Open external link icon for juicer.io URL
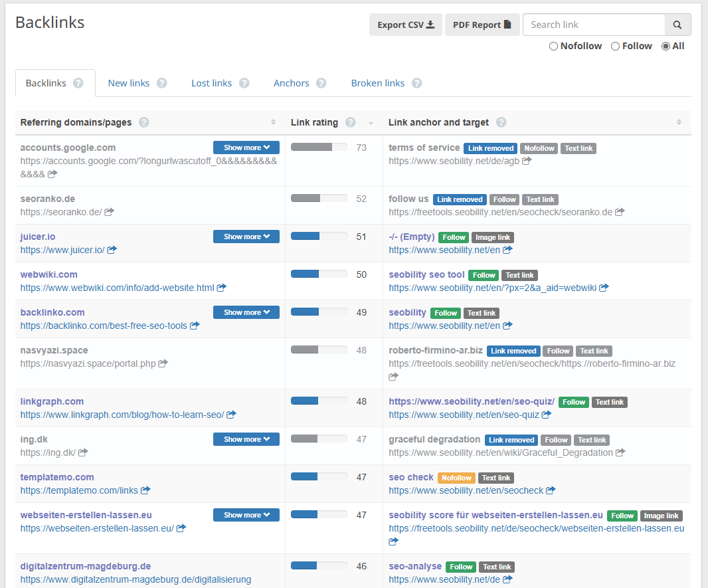 (x=112, y=250)
